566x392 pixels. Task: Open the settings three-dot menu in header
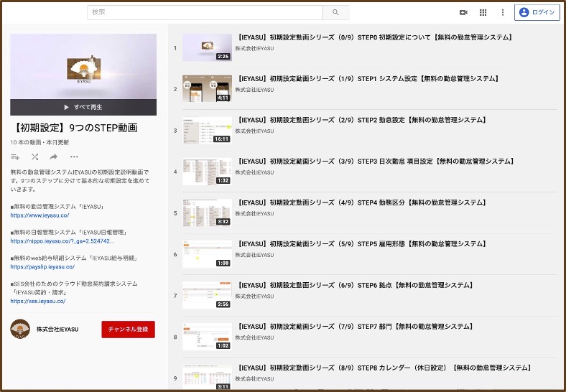tap(503, 13)
